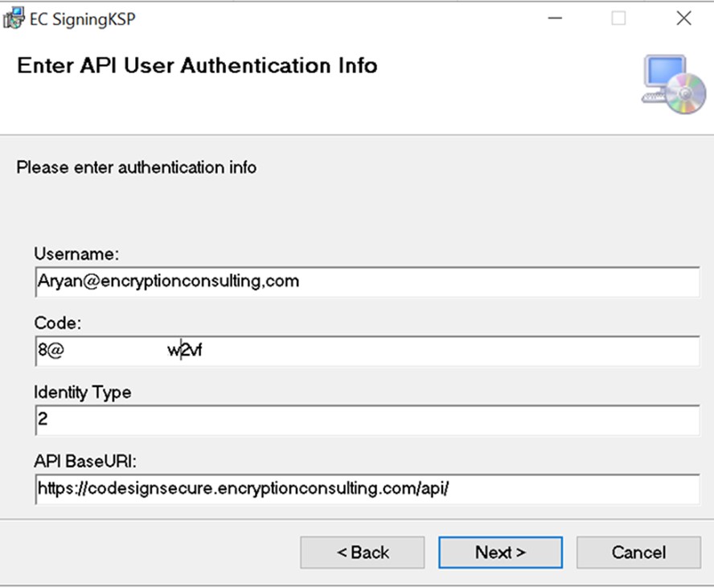
Task: Click the text 'Please enter authentication info'
Action: (x=137, y=167)
